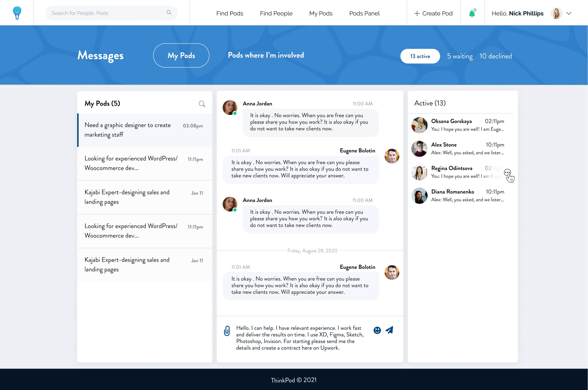Viewport: 588px width, 390px height.
Task: Click Anna Jordan's avatar on the first message
Action: (x=229, y=108)
